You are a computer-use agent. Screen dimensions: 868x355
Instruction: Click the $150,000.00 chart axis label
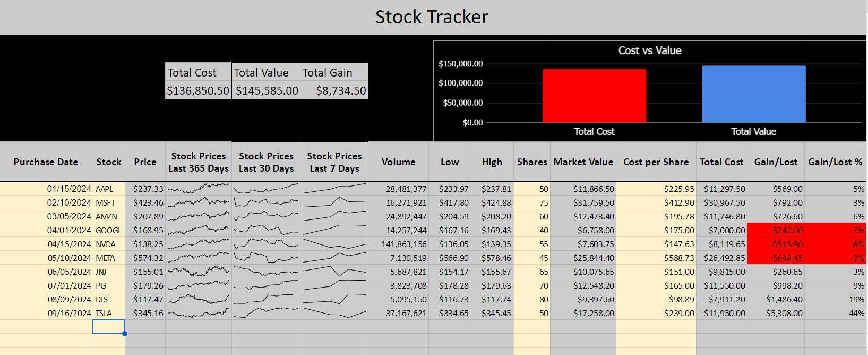tap(460, 64)
